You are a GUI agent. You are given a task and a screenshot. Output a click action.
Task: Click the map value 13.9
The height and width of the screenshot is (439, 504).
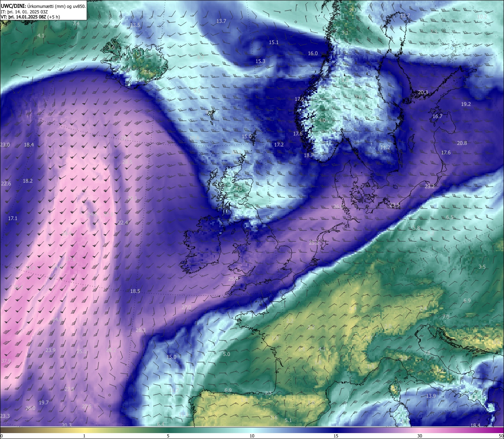click(x=431, y=396)
